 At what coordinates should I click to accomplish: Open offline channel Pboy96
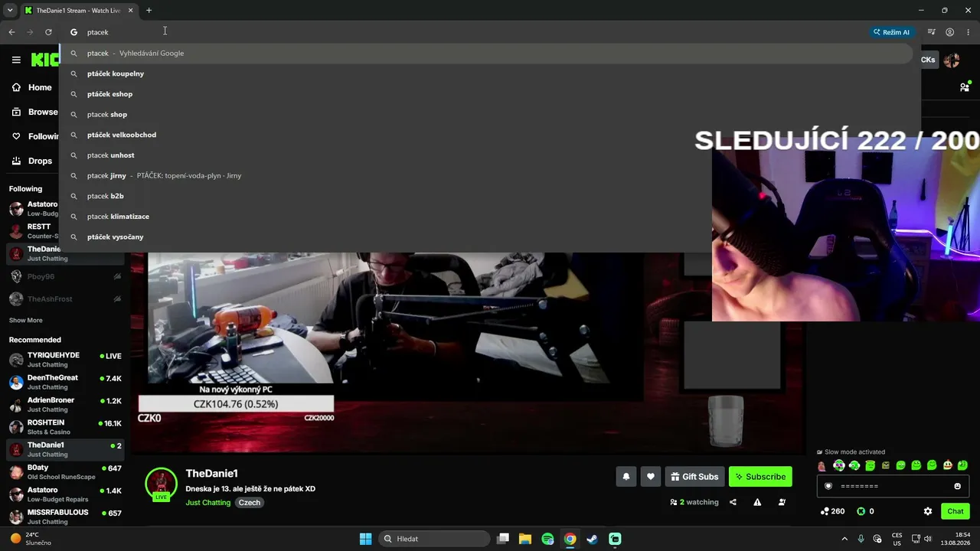pos(65,276)
